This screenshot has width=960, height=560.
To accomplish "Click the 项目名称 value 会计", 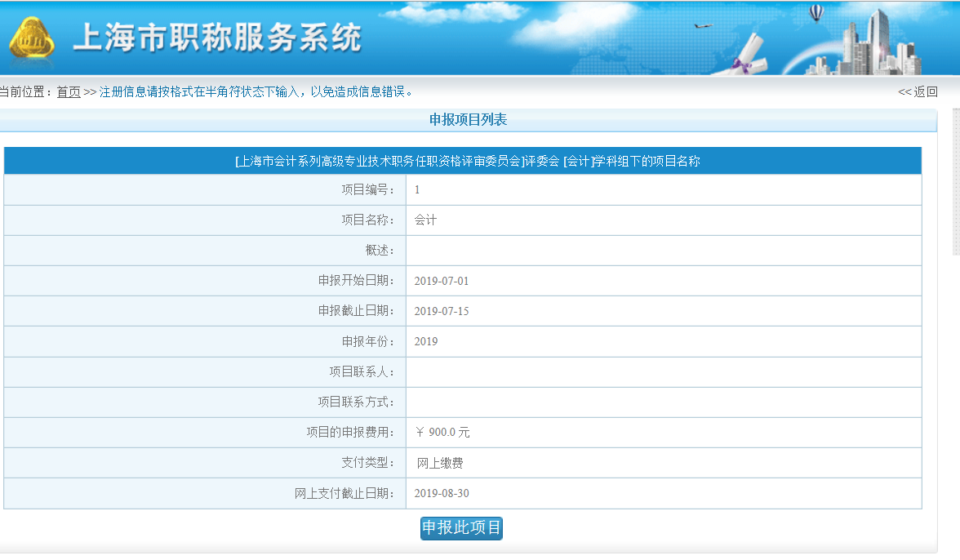I will tap(425, 220).
